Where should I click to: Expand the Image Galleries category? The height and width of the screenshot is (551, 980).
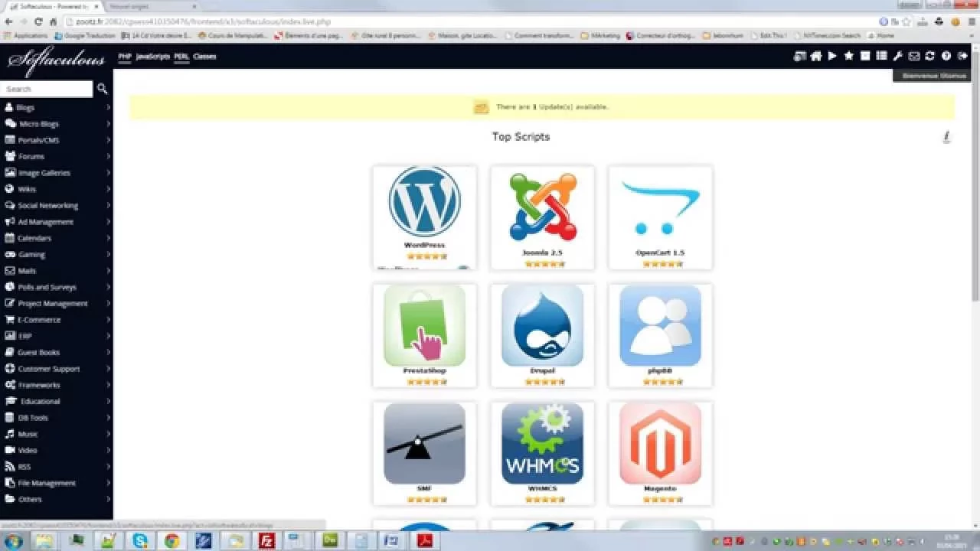[x=57, y=173]
